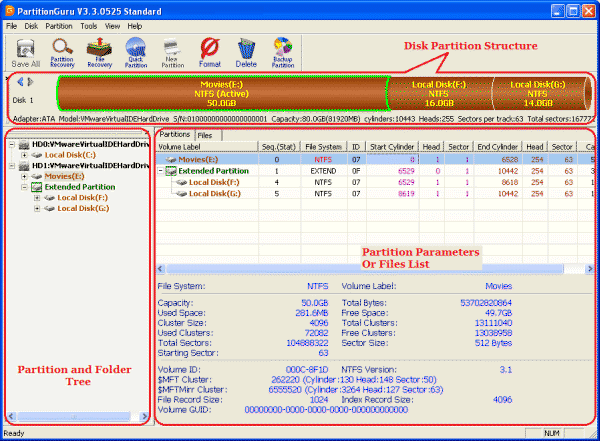Screen dimensions: 600x441
Task: Expand Local Disk(F:) in the tree
Action: 37,198
